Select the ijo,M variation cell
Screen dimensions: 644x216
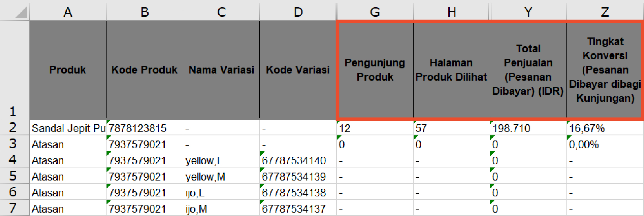click(221, 209)
